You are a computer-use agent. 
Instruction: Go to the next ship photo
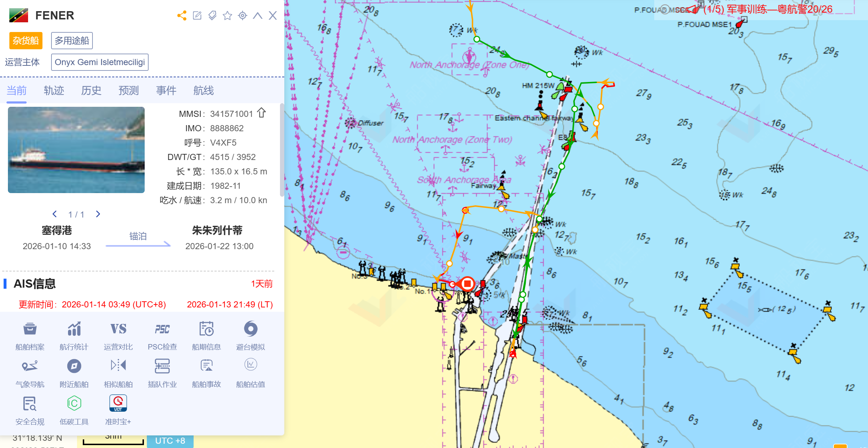(98, 214)
